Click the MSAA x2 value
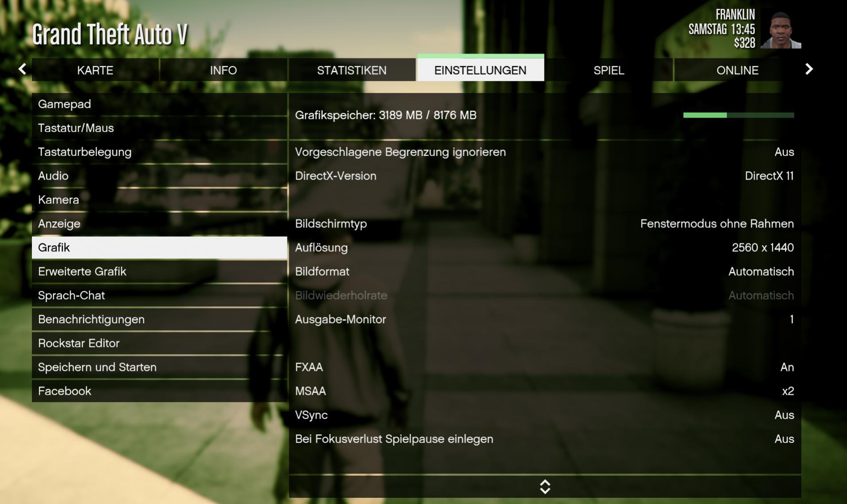Viewport: 847px width, 504px height. click(788, 391)
